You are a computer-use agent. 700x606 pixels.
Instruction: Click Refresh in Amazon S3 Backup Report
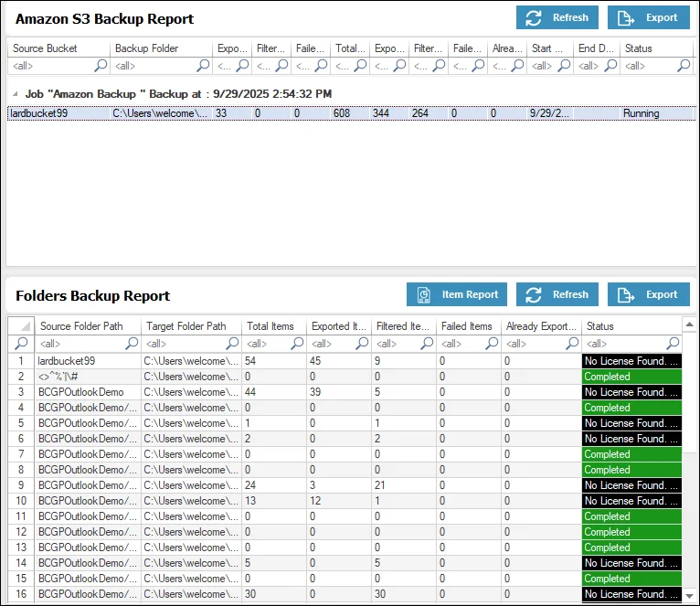[x=557, y=18]
